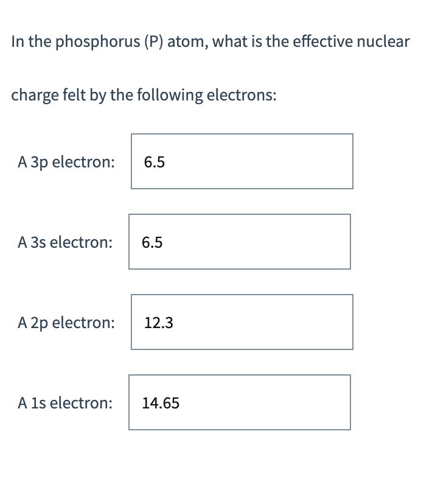The height and width of the screenshot is (504, 421).
Task: Click the 1s electron answer field
Action: (239, 402)
